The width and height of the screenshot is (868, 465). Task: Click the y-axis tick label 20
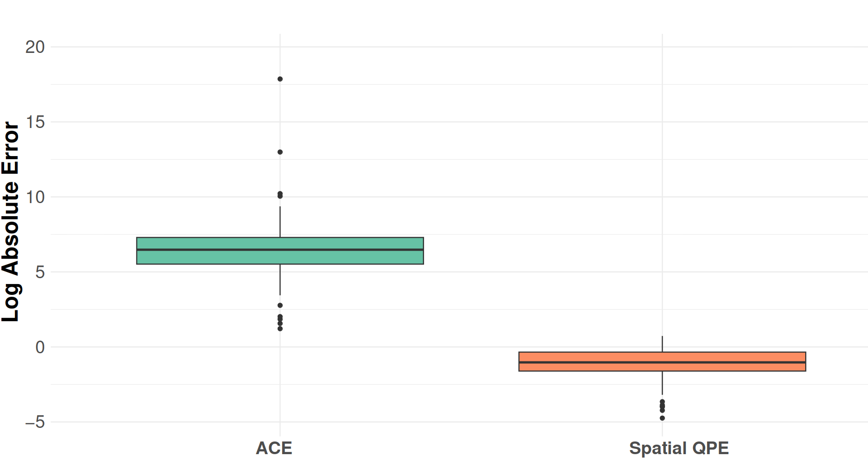(x=35, y=47)
